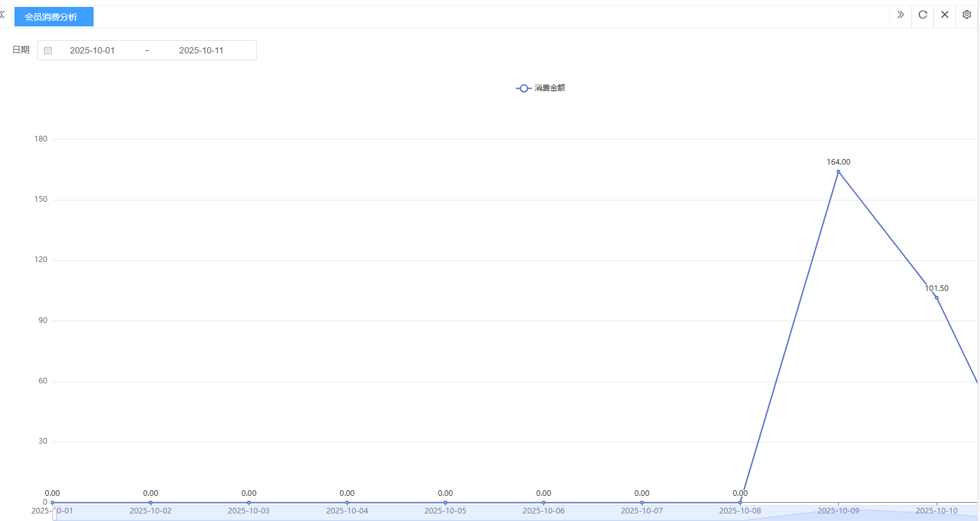
Task: Toggle the 消费金额 legend series
Action: pyautogui.click(x=550, y=88)
